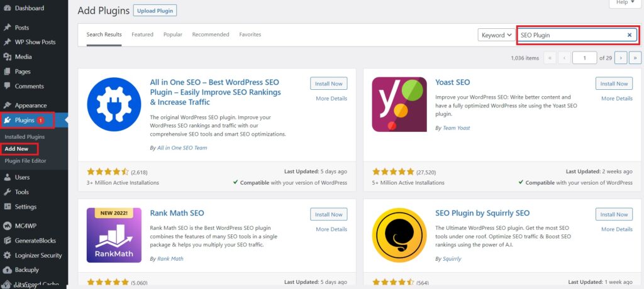Expand the Help panel dropdown
644x289 pixels.
point(625,3)
